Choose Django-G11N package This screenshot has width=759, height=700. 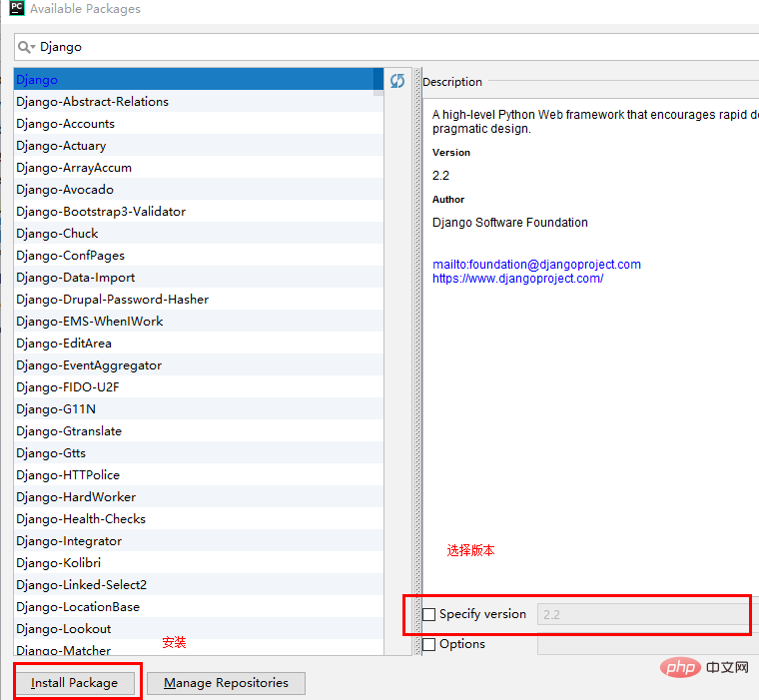pos(199,409)
